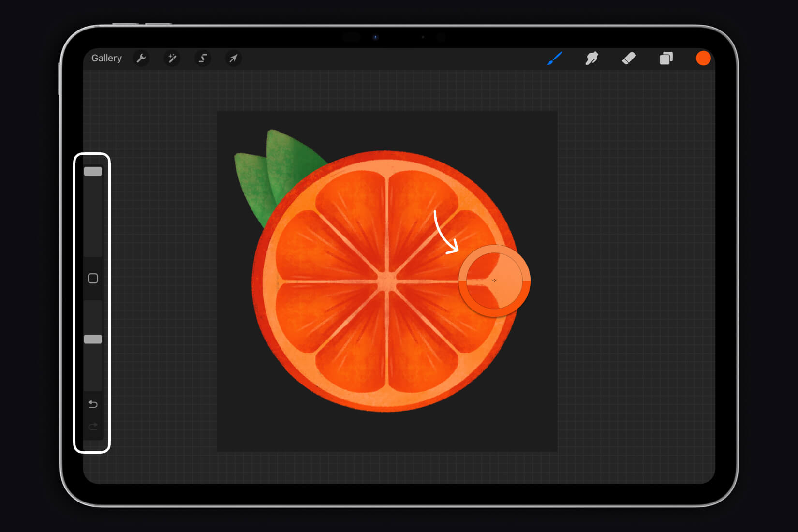798x532 pixels.
Task: Tap the square Modify button in sidebar
Action: (93, 279)
